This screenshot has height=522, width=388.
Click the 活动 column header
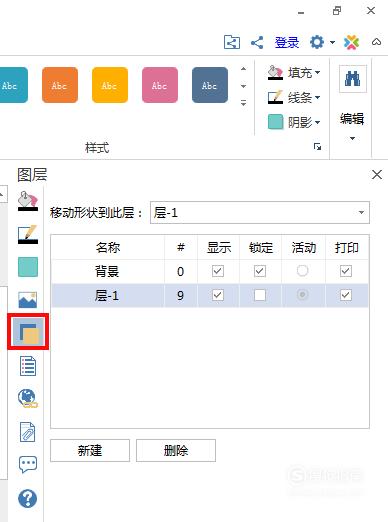pos(303,247)
